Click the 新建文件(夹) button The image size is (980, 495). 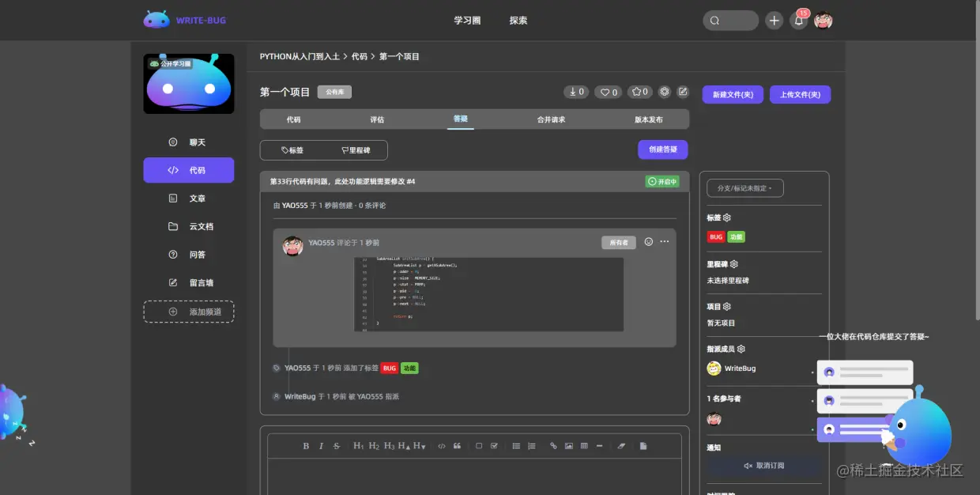click(732, 94)
